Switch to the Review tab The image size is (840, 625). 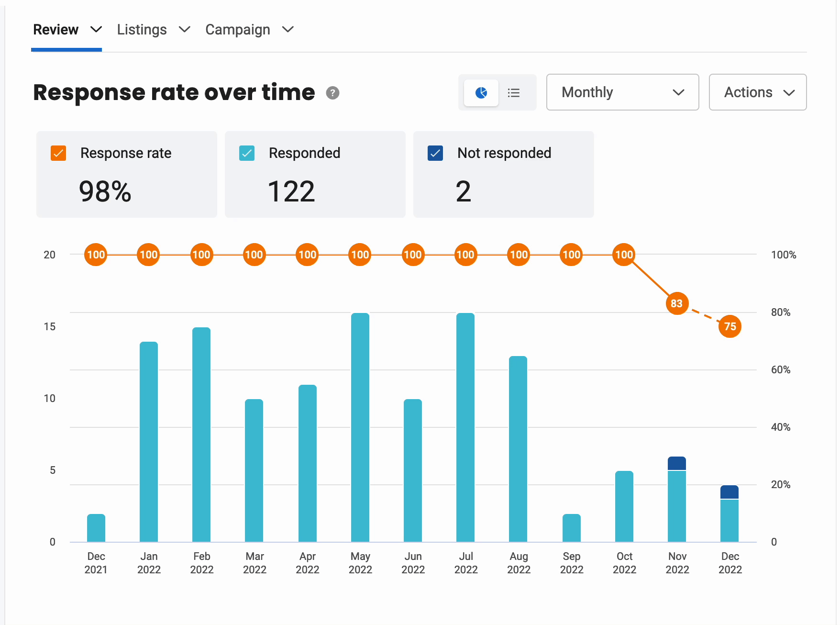point(56,30)
